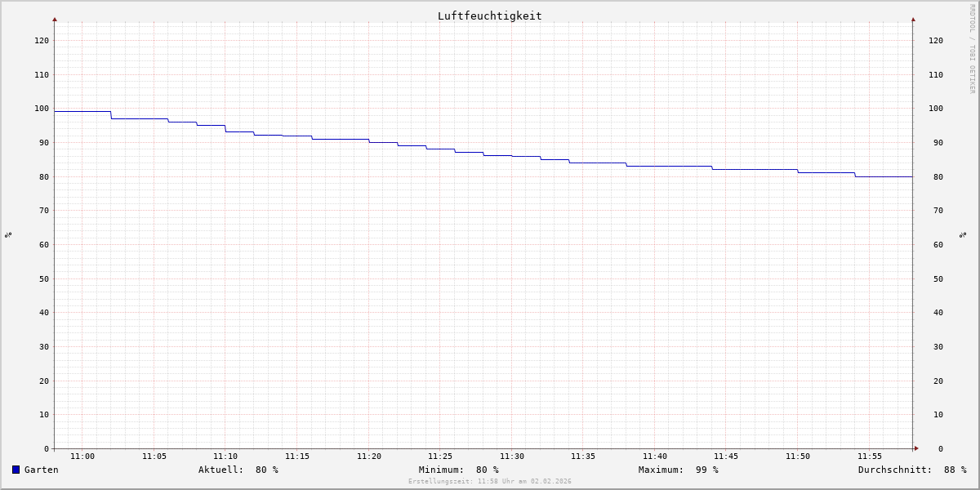Click the red arrowhead atop the left axis
Viewport: 980px width, 490px height.
coord(55,19)
